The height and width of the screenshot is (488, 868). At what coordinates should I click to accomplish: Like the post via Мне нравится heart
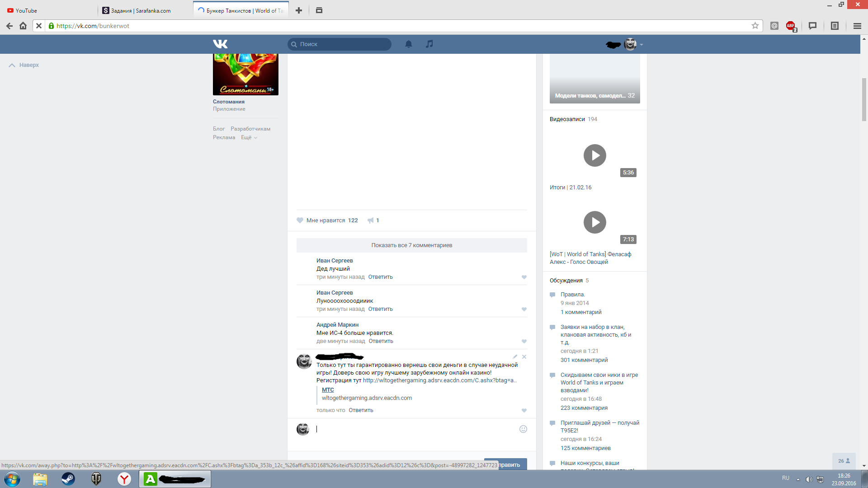300,221
